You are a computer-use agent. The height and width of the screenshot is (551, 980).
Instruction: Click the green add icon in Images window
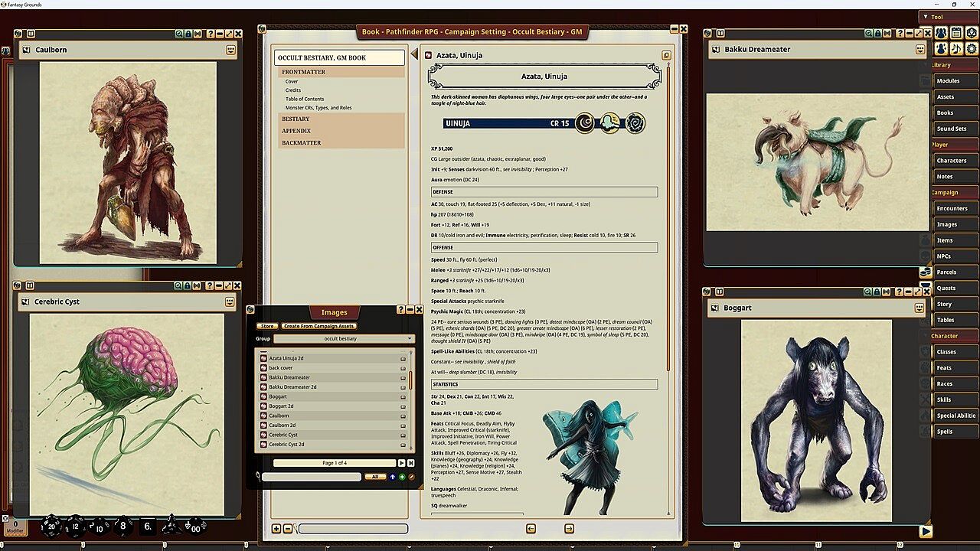pos(402,477)
